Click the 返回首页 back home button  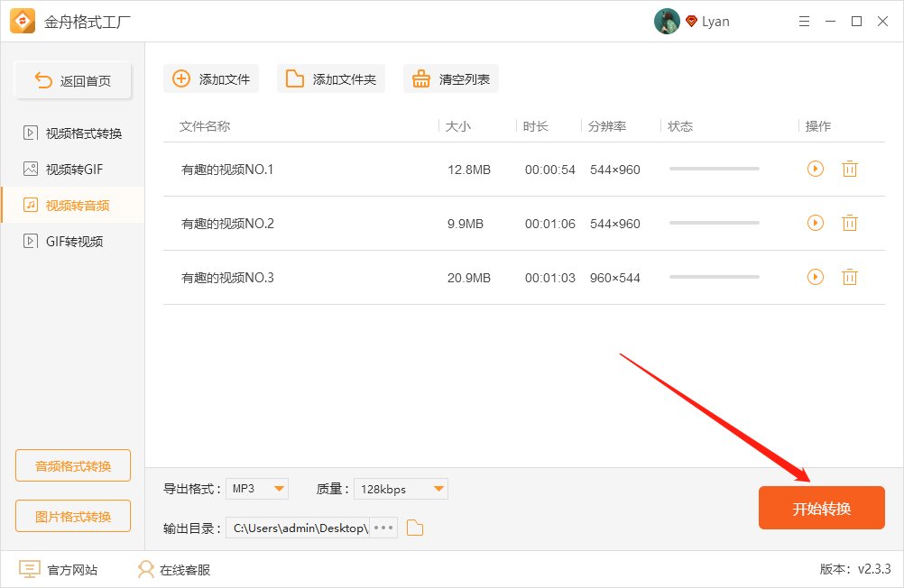72,80
